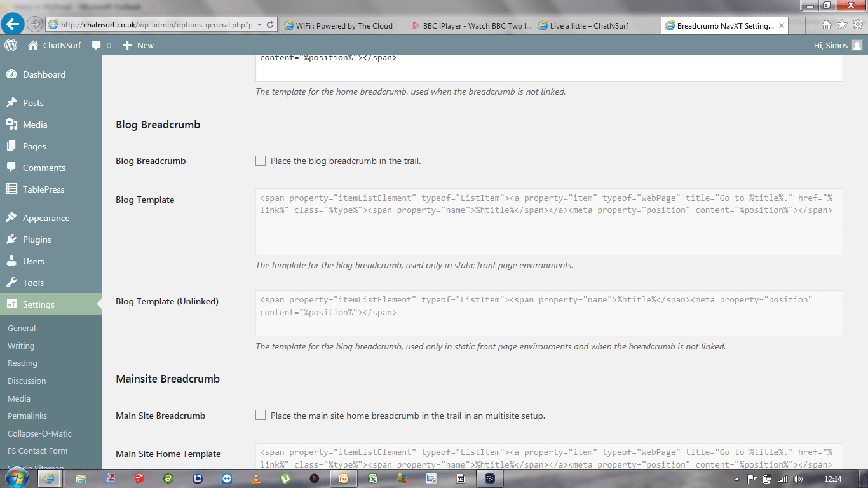Viewport: 868px width, 488px height.
Task: Open the ChatNSurf site home icon
Action: tap(33, 45)
